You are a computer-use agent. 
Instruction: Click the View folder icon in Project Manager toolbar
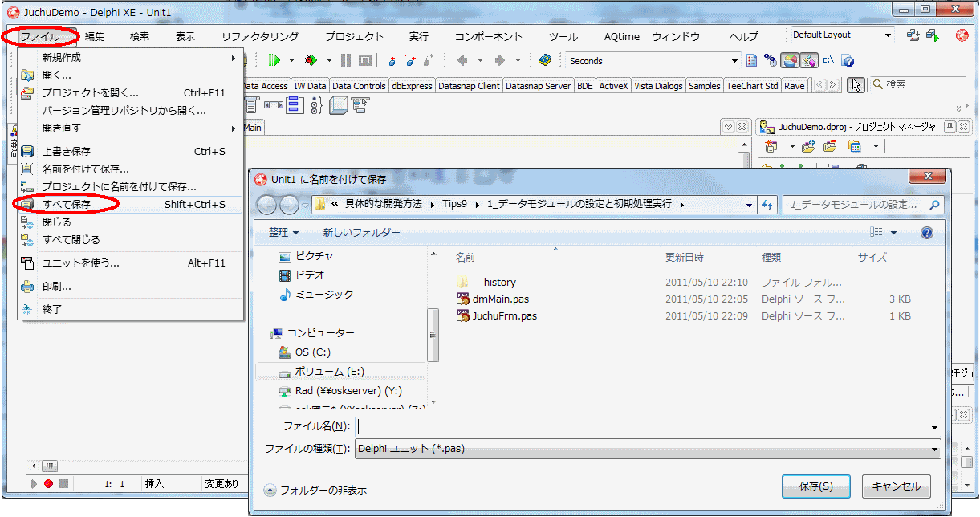[855, 146]
